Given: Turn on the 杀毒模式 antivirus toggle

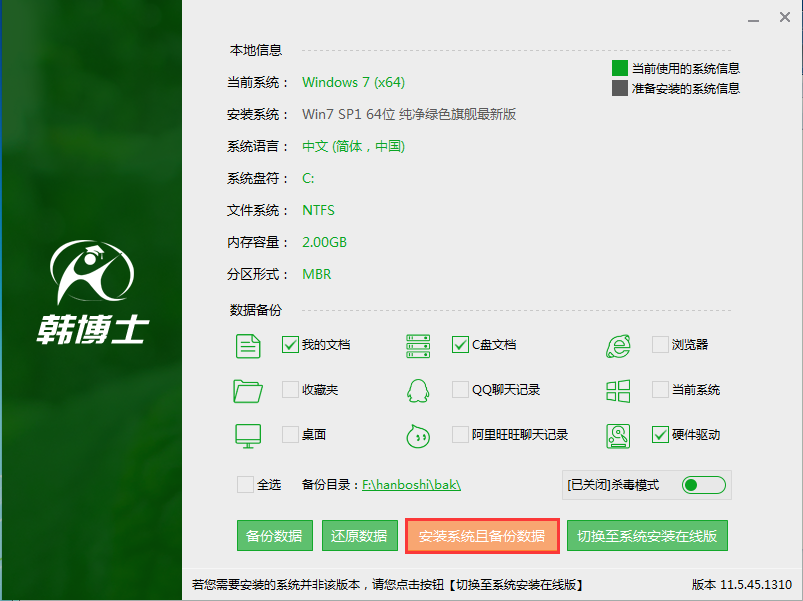Looking at the screenshot, I should click(703, 484).
